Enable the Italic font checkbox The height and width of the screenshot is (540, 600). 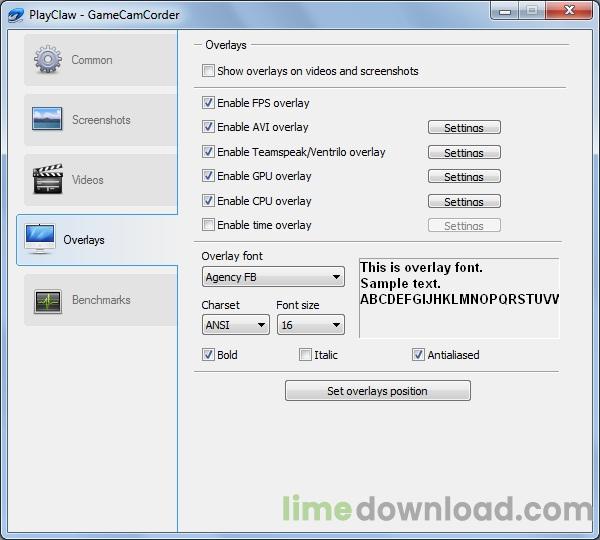tap(305, 355)
